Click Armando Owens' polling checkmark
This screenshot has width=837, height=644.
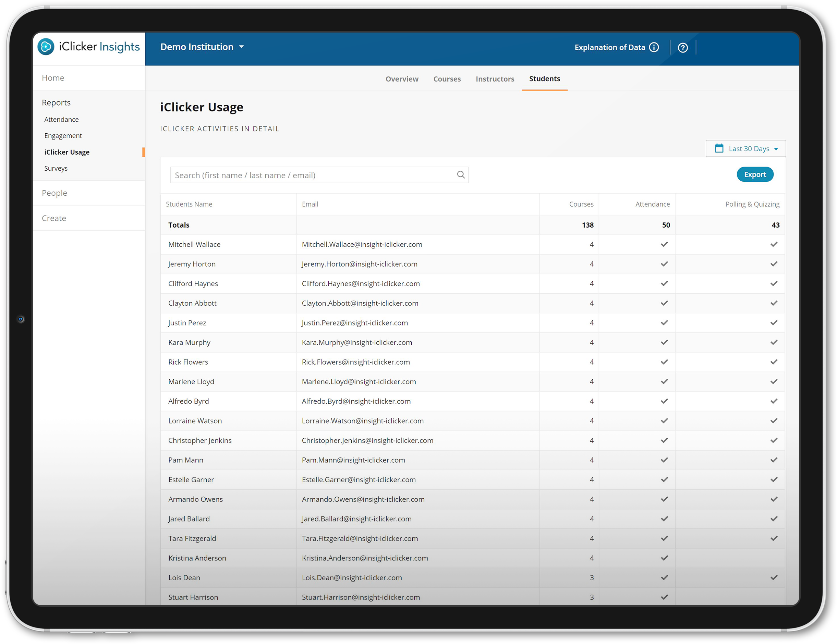(x=774, y=499)
